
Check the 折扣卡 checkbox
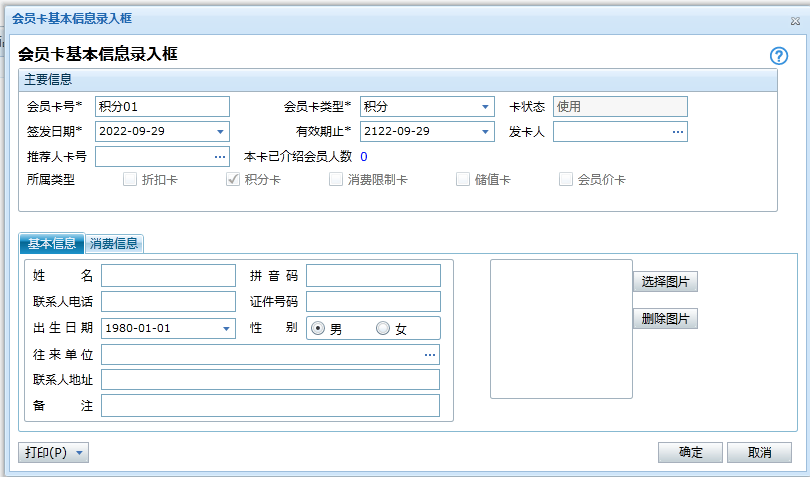coord(129,180)
